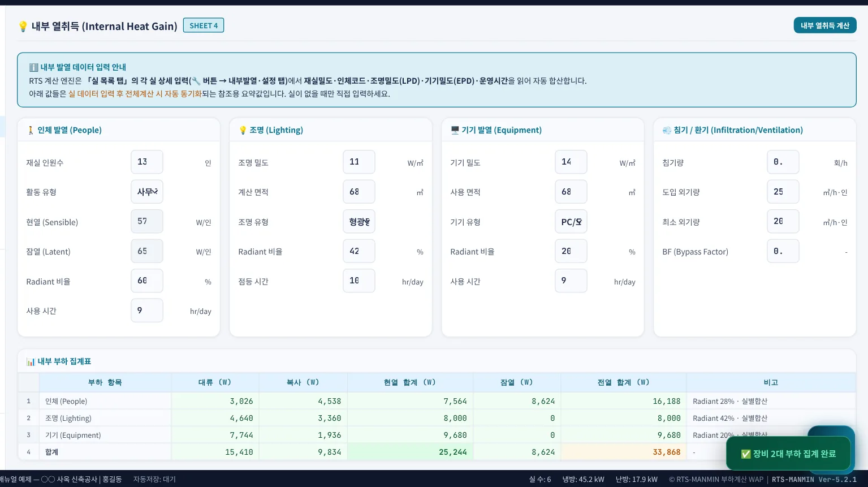The image size is (868, 487).
Task: Click the 전열 합계 (W) column header
Action: (623, 382)
